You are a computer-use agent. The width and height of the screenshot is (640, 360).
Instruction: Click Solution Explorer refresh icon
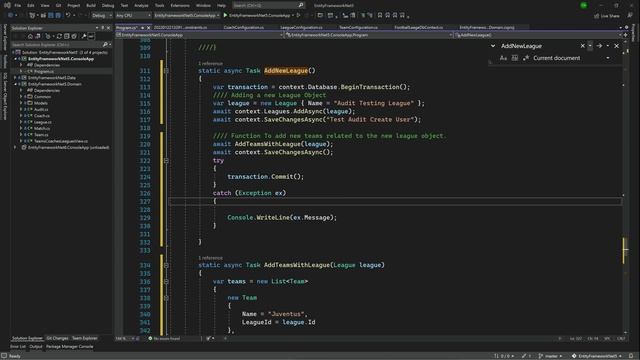click(x=59, y=36)
